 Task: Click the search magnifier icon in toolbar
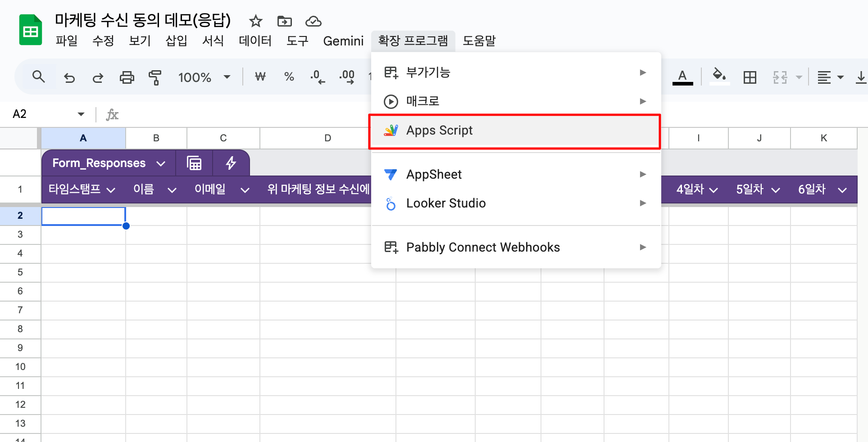pos(39,77)
